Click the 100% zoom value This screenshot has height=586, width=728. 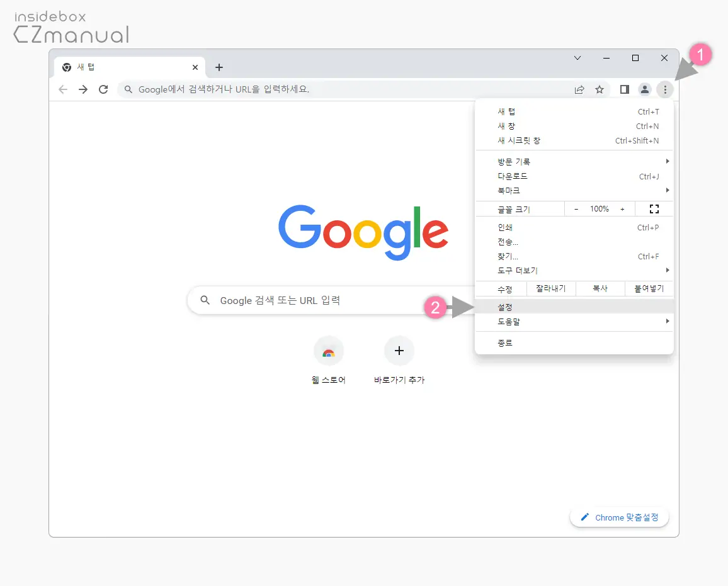(x=599, y=209)
